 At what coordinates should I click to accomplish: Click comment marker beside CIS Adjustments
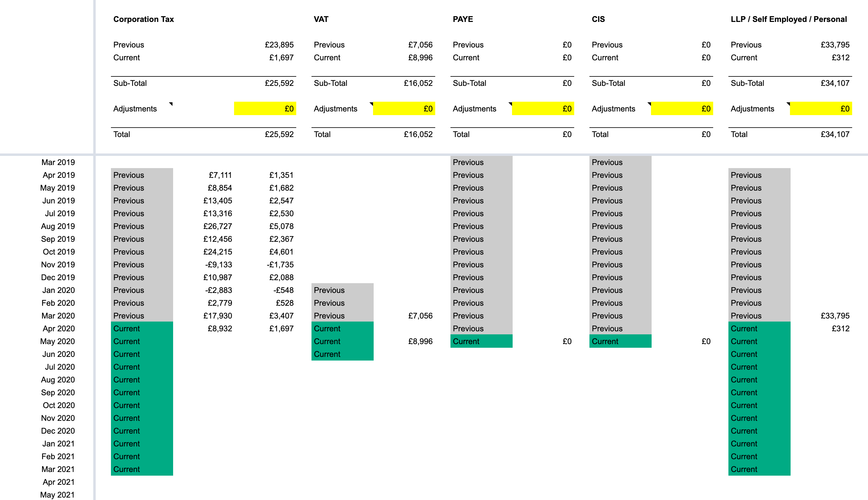pos(649,104)
